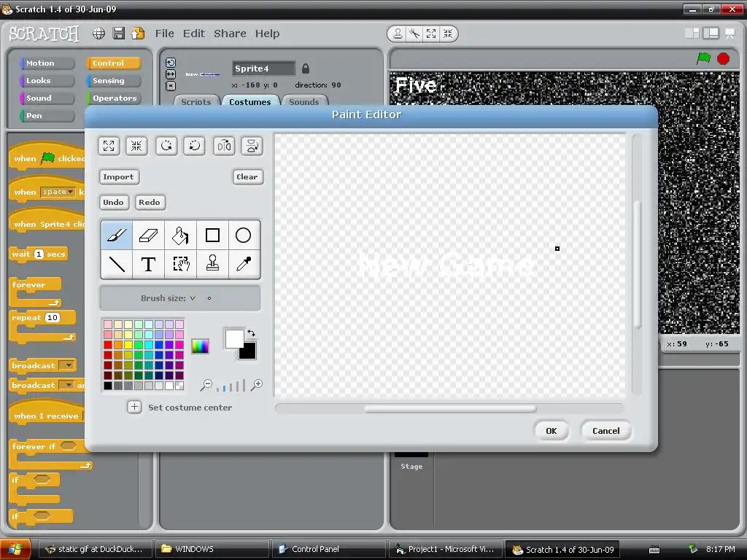The width and height of the screenshot is (747, 560).
Task: Switch to full stage view mode
Action: 711,33
